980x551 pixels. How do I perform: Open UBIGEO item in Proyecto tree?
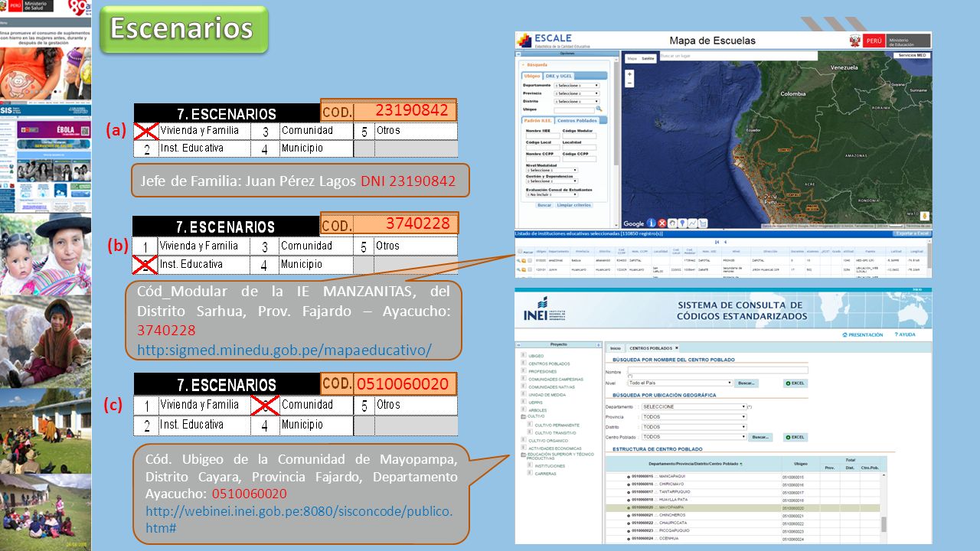tap(536, 356)
